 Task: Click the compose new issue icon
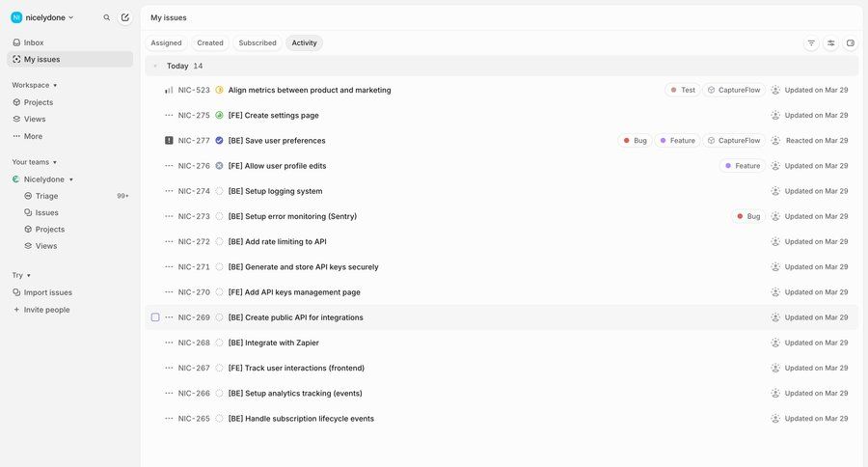tap(125, 17)
